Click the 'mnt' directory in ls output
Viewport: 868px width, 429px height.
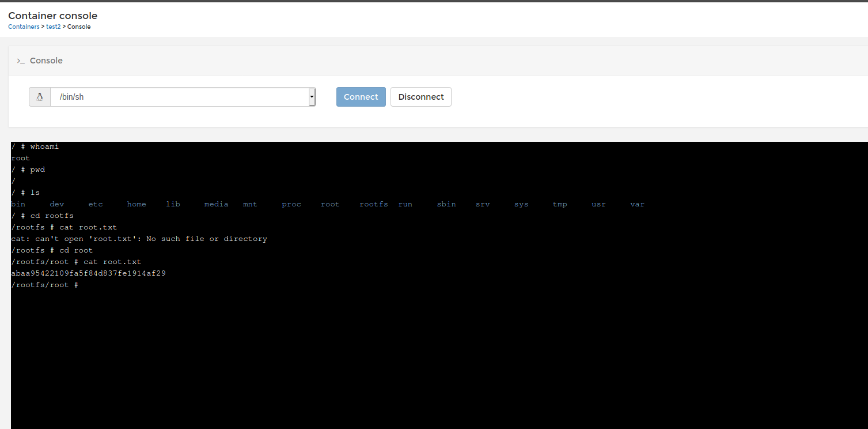[x=250, y=204]
